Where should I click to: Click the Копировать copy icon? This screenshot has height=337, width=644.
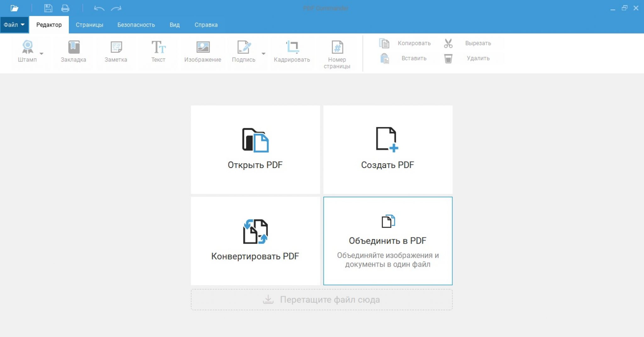click(x=384, y=43)
